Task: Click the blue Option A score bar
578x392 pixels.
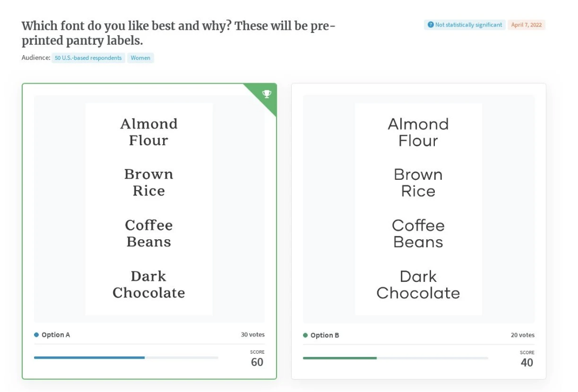Action: [89, 357]
